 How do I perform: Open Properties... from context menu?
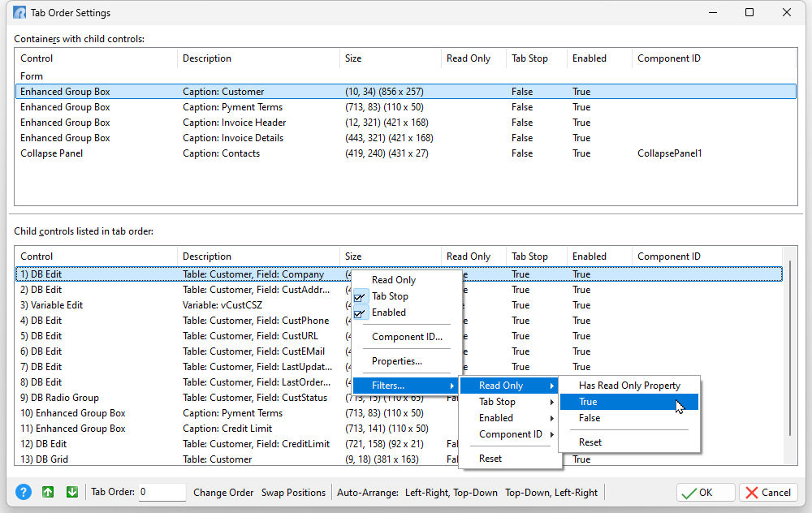coord(407,361)
